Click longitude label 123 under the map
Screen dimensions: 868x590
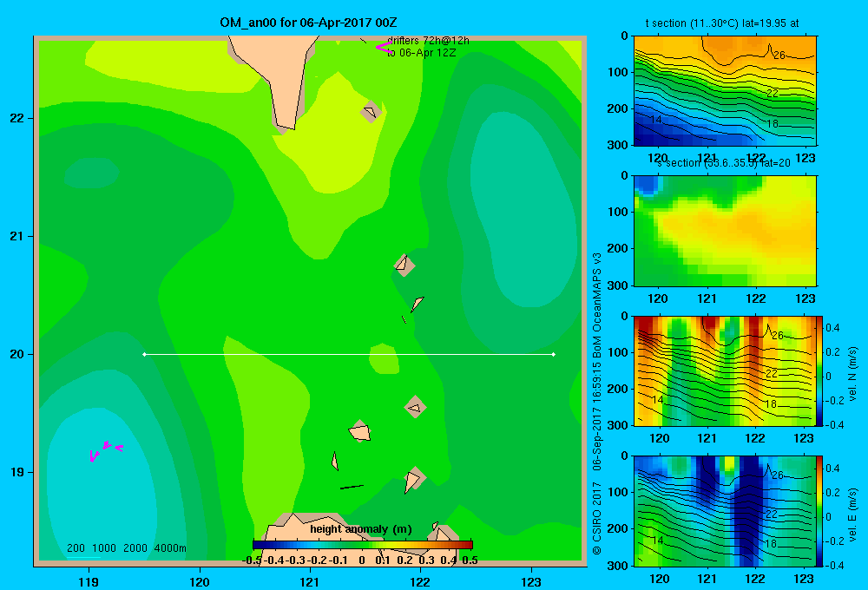(x=531, y=581)
